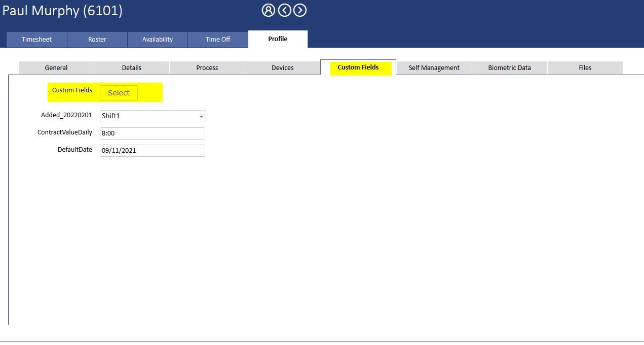Click the DefaultDate field showing 09/11/2021
The image size is (644, 345).
[x=153, y=151]
